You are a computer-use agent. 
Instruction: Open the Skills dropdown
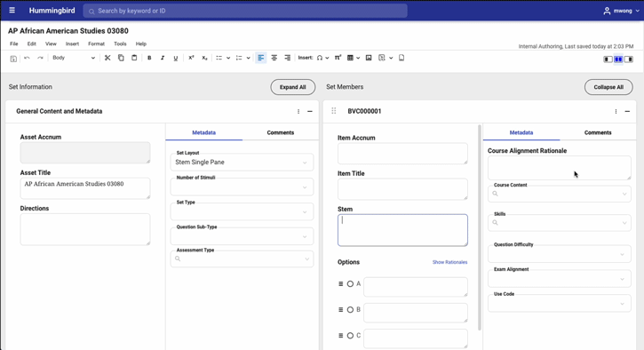(560, 223)
